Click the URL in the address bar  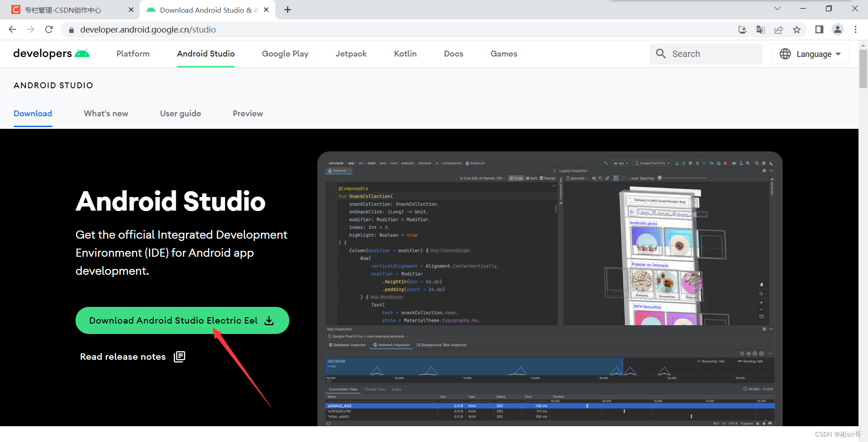click(x=148, y=29)
